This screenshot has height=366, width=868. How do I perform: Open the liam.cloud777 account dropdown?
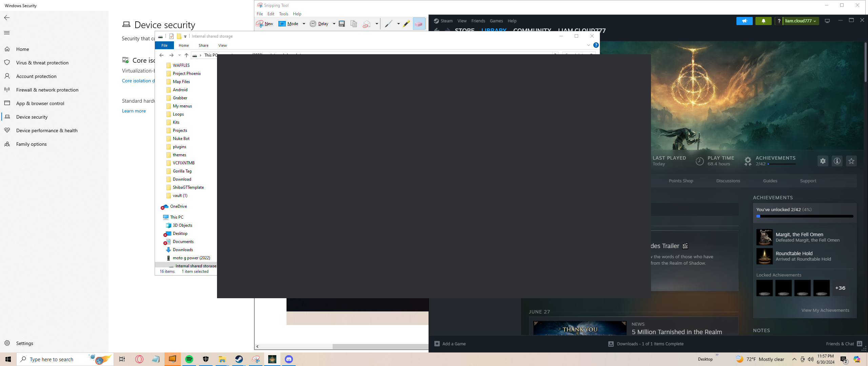[801, 21]
